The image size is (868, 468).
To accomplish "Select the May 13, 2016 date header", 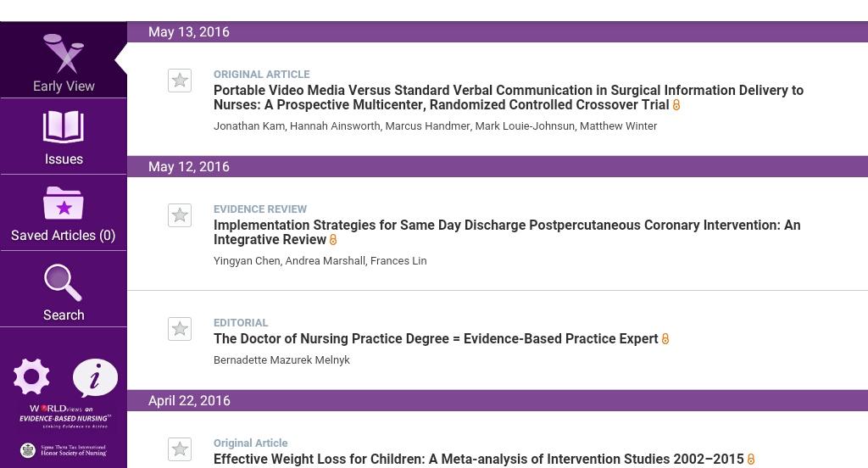I will 189,32.
